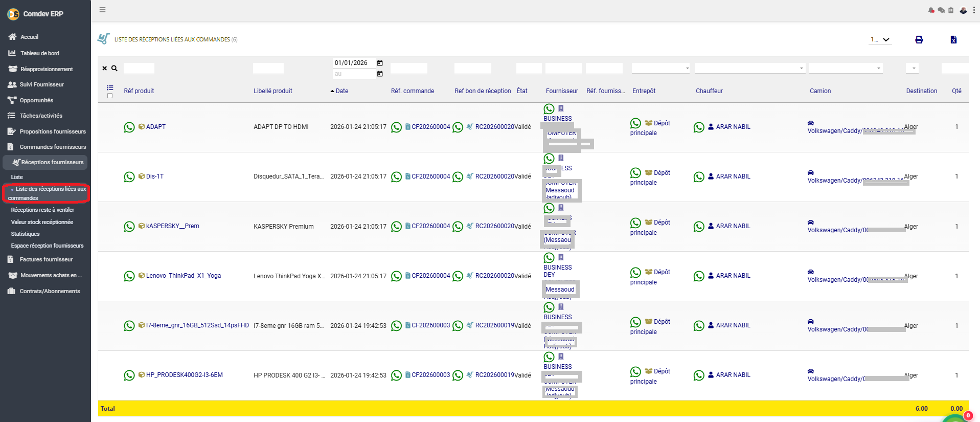Open the notifications bell
980x422 pixels.
pos(931,10)
